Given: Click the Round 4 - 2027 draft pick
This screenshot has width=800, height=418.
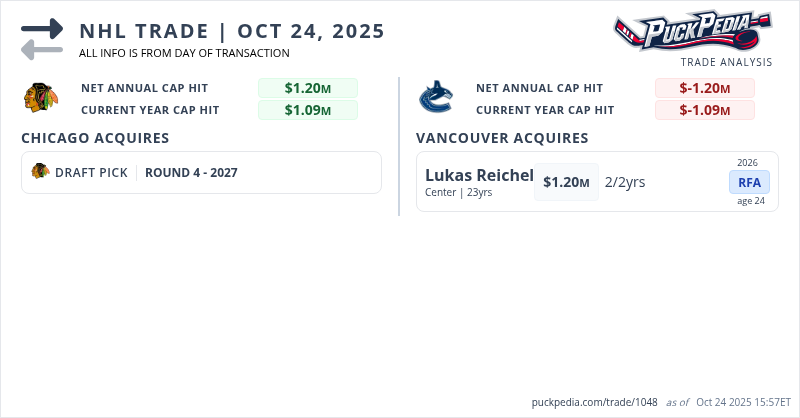Looking at the screenshot, I should (x=191, y=172).
